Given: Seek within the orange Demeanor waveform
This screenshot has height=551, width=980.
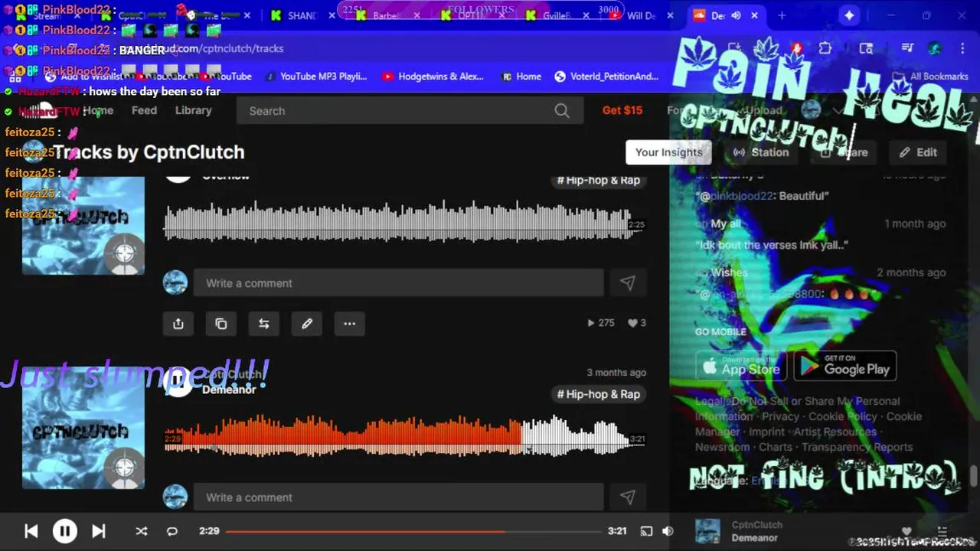Looking at the screenshot, I should point(404,435).
